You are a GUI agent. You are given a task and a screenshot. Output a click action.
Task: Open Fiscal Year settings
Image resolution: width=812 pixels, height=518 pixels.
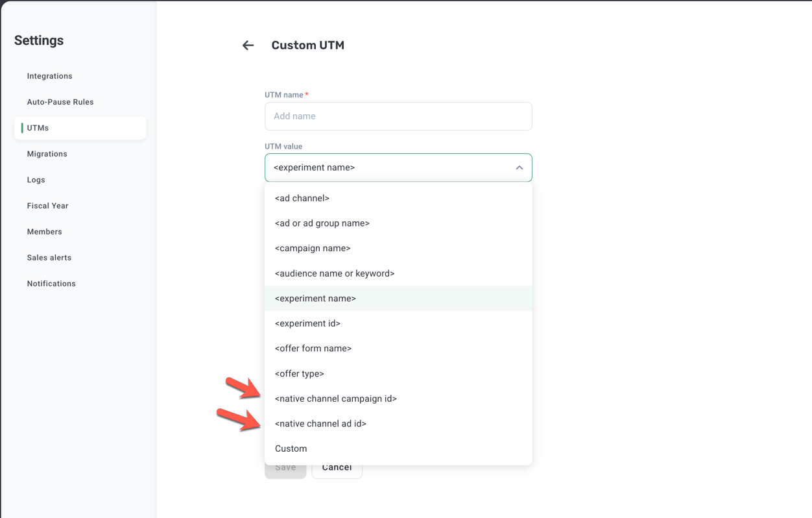click(48, 206)
